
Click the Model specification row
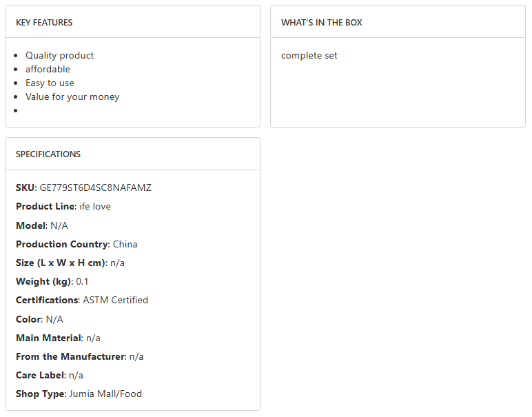[42, 225]
